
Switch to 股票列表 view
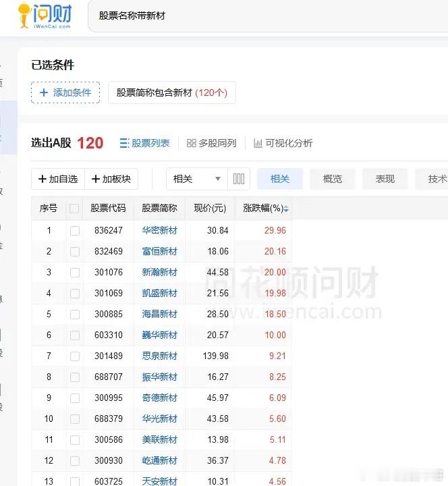(144, 143)
